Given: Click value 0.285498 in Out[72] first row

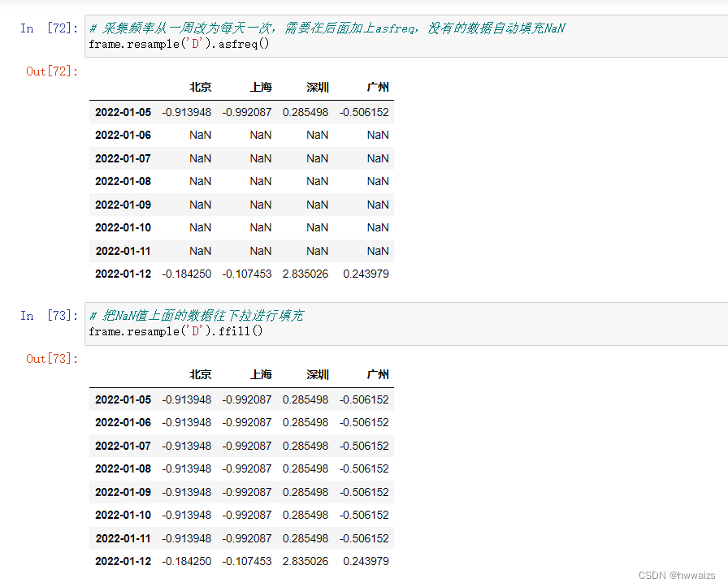Looking at the screenshot, I should [x=305, y=112].
